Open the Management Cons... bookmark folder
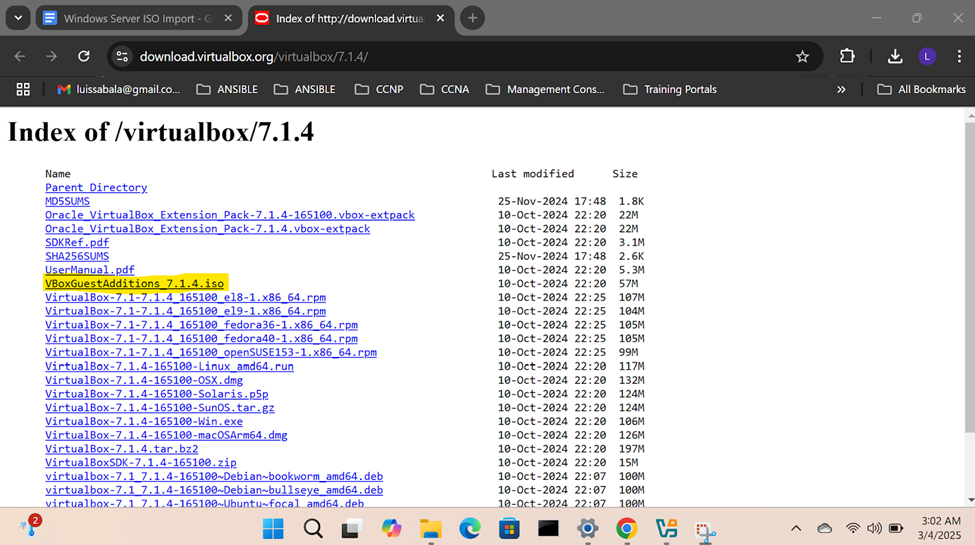Screen dimensions: 975x545 tap(545, 90)
